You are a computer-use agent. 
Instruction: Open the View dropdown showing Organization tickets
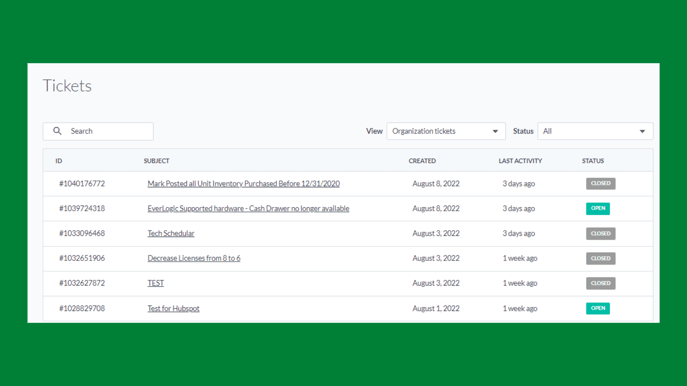point(446,131)
